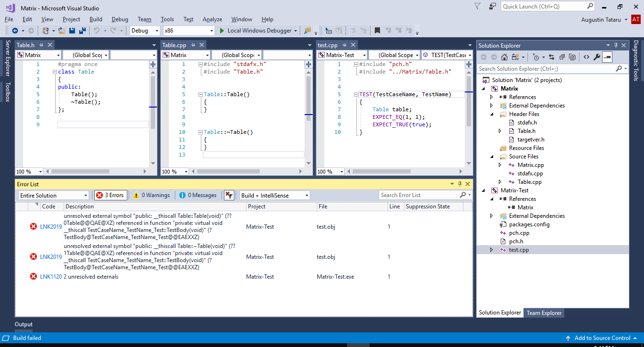
Task: Click Add to Source Control
Action: pos(602,338)
